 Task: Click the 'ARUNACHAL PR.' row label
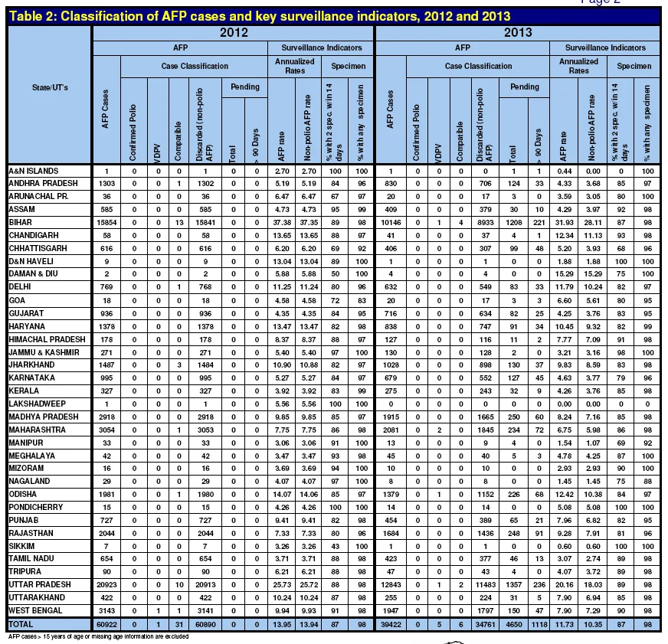click(38, 196)
